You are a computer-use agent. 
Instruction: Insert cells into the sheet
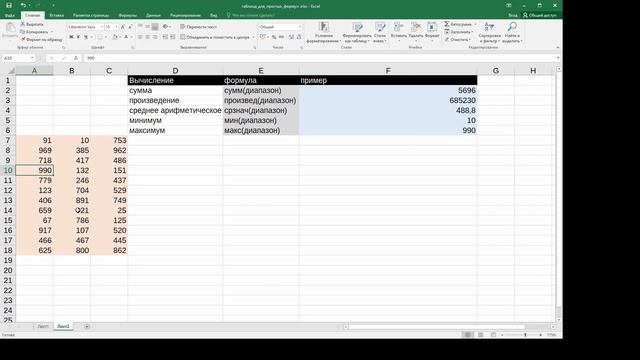pos(398,32)
